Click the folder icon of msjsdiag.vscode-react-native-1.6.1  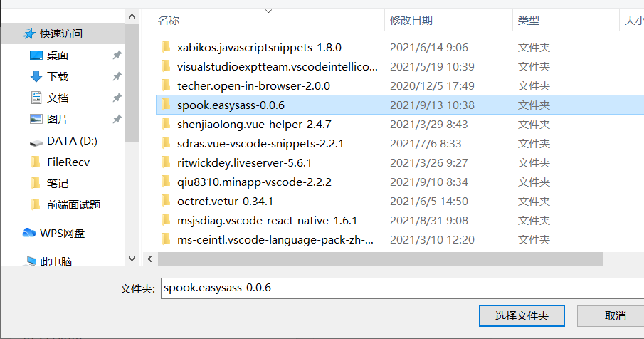click(x=166, y=220)
